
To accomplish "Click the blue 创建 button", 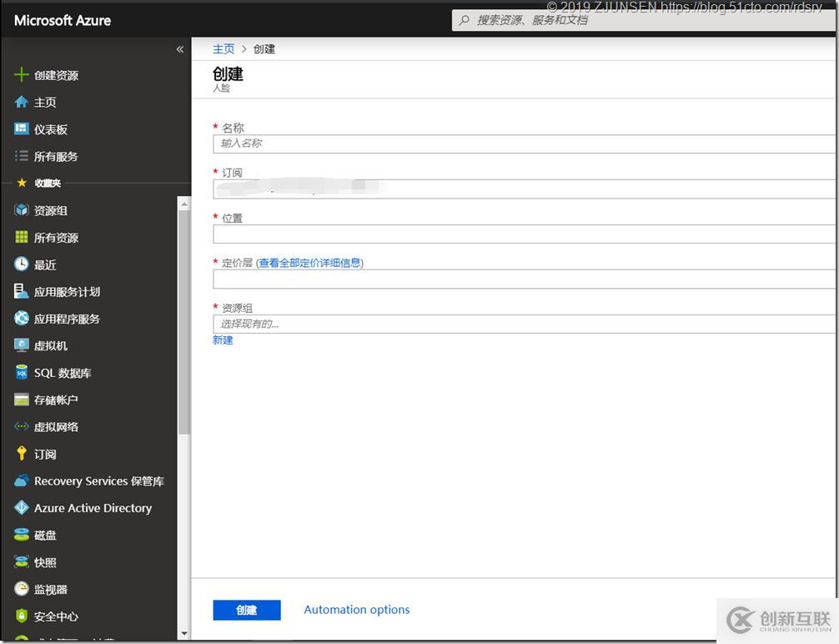I will [246, 610].
